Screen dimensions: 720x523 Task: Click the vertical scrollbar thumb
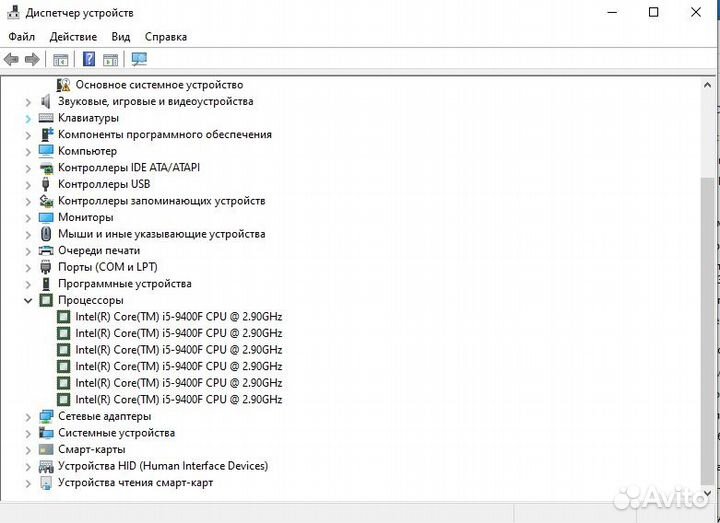707,331
